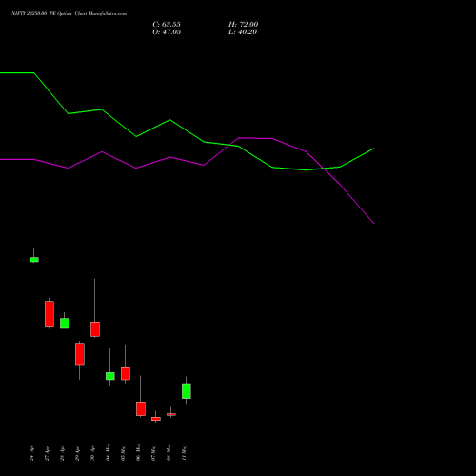Select the high value H: 72.00
The image size is (476, 476).
pyautogui.click(x=243, y=25)
